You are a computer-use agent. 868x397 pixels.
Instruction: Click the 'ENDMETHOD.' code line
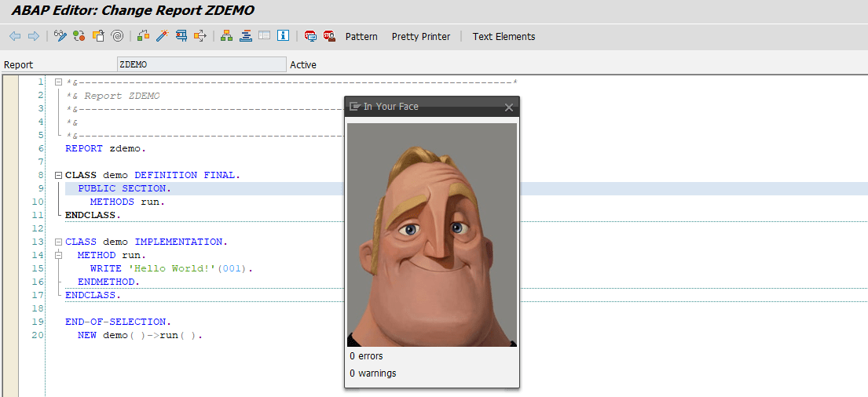click(x=108, y=282)
